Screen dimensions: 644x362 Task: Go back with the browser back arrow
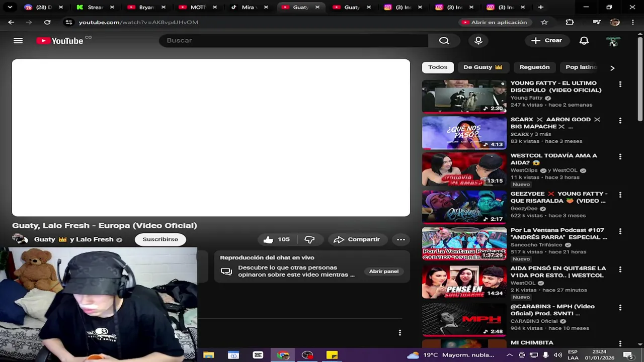tap(11, 22)
